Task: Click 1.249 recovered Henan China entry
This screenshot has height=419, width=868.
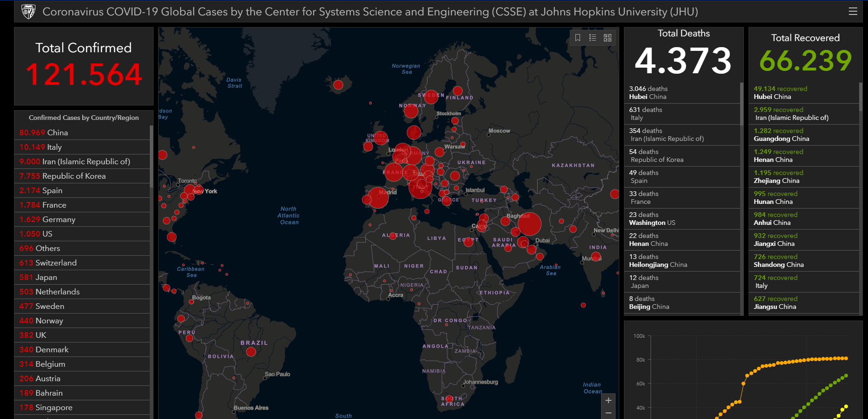Action: [x=804, y=156]
